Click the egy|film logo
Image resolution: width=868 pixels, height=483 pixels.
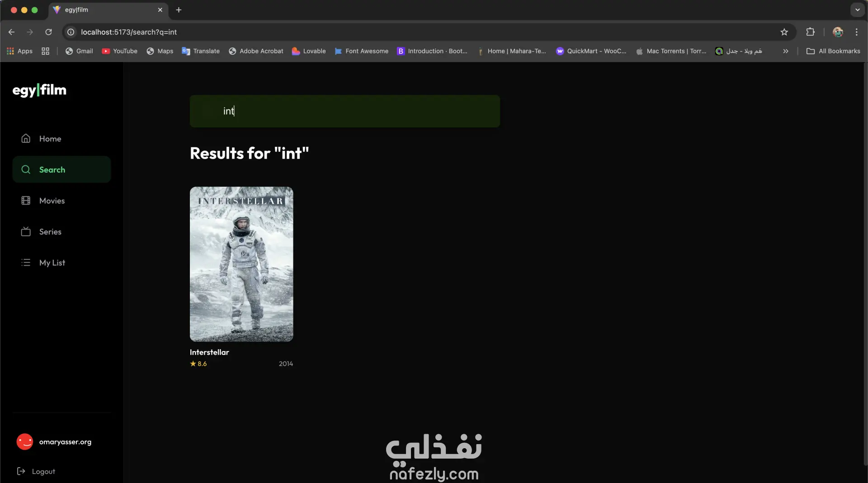pos(39,90)
